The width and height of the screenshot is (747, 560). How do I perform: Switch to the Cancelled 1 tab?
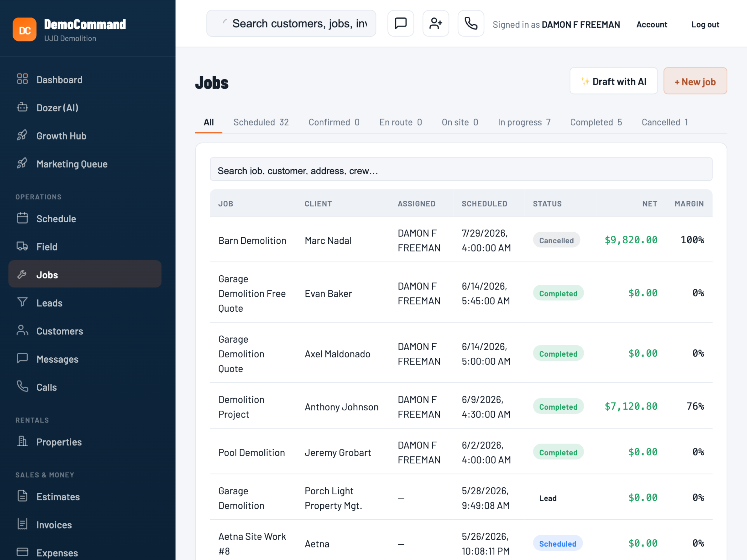(665, 122)
